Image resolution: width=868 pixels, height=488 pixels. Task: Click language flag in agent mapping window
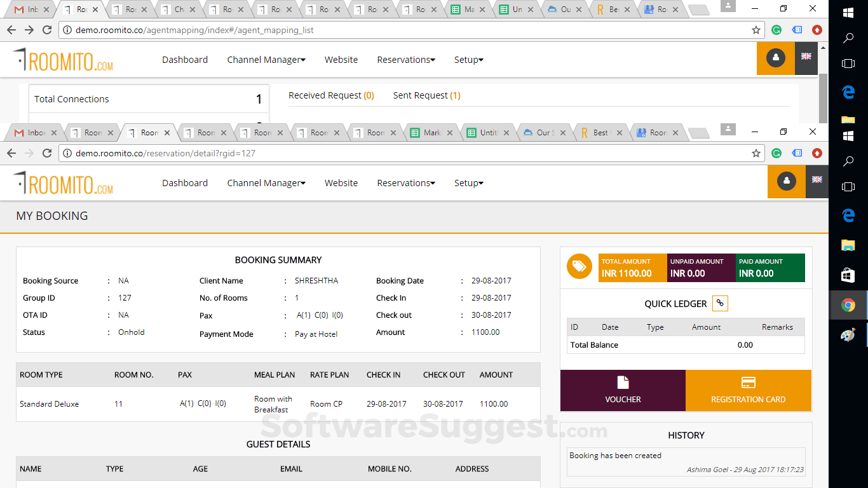pyautogui.click(x=806, y=57)
